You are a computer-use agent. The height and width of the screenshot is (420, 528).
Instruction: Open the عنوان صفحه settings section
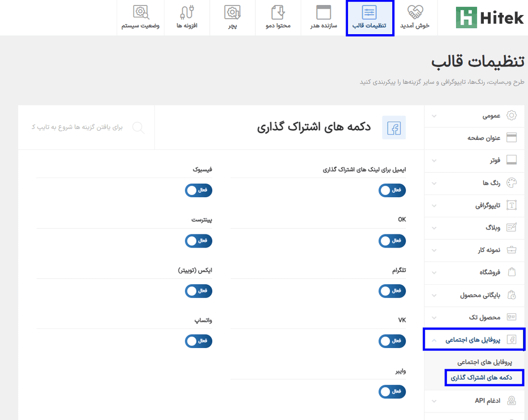click(474, 138)
